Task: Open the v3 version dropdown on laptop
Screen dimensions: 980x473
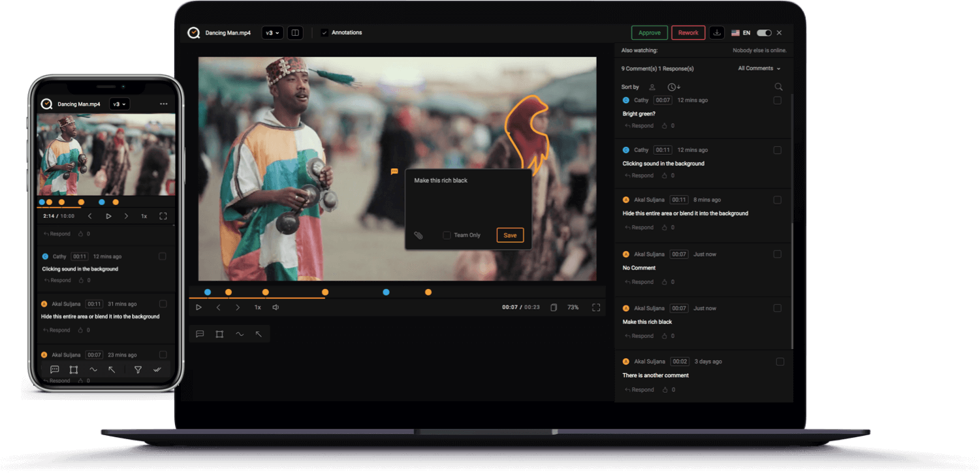Action: 272,33
